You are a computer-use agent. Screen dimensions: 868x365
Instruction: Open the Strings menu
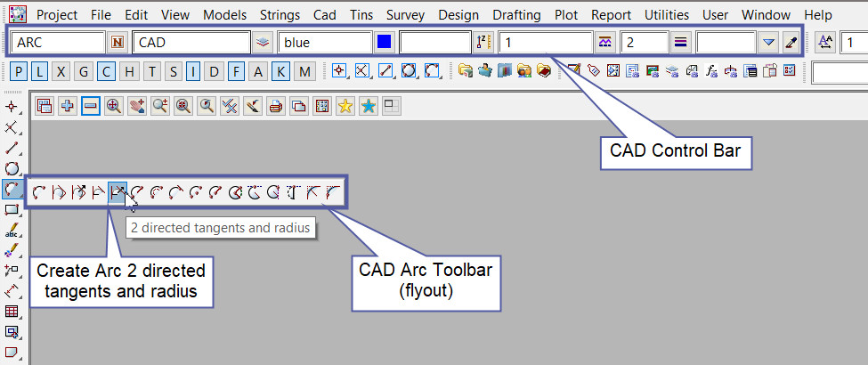[280, 15]
